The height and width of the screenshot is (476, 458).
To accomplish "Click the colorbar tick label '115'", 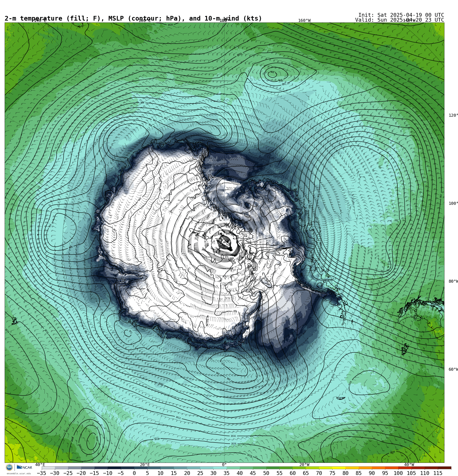I will [438, 473].
